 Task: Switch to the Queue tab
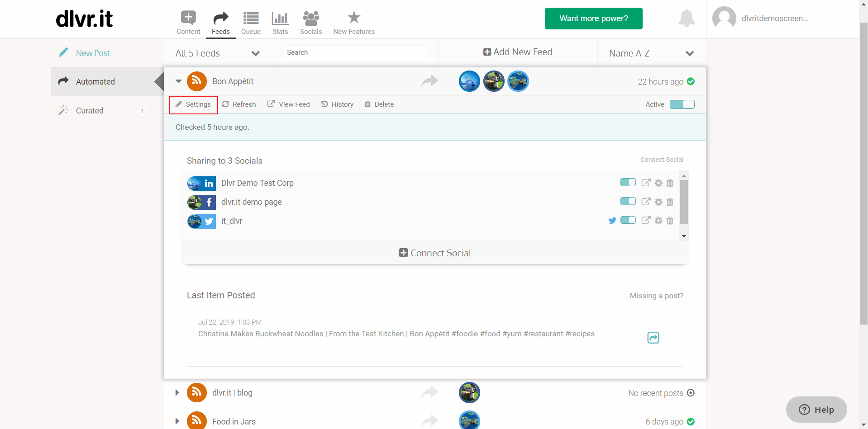click(x=251, y=23)
